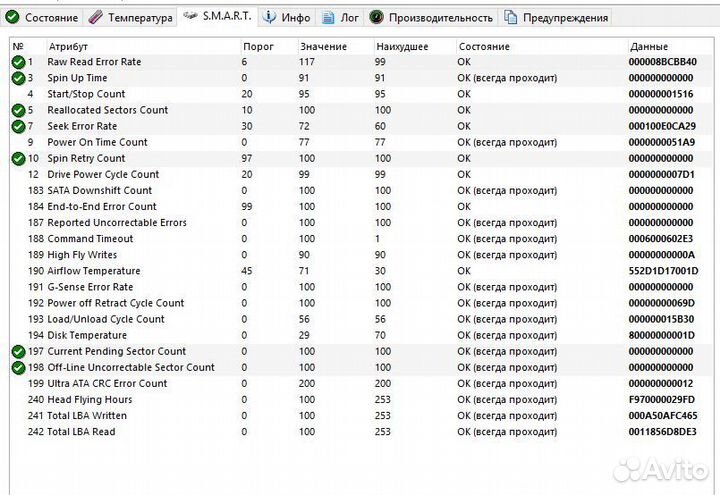Screen dimensions: 720x495
Task: Click the blue info icon on the Инфо tab
Action: coord(269,17)
